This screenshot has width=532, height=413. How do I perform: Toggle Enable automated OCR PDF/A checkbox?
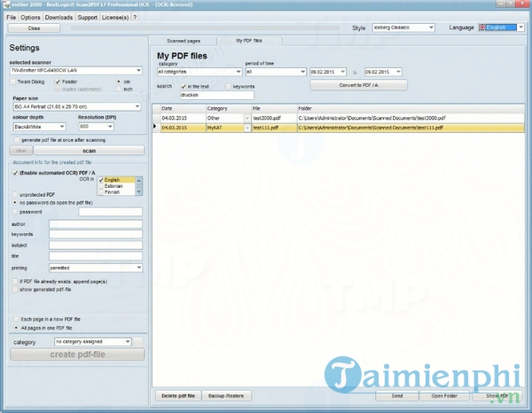pos(15,173)
